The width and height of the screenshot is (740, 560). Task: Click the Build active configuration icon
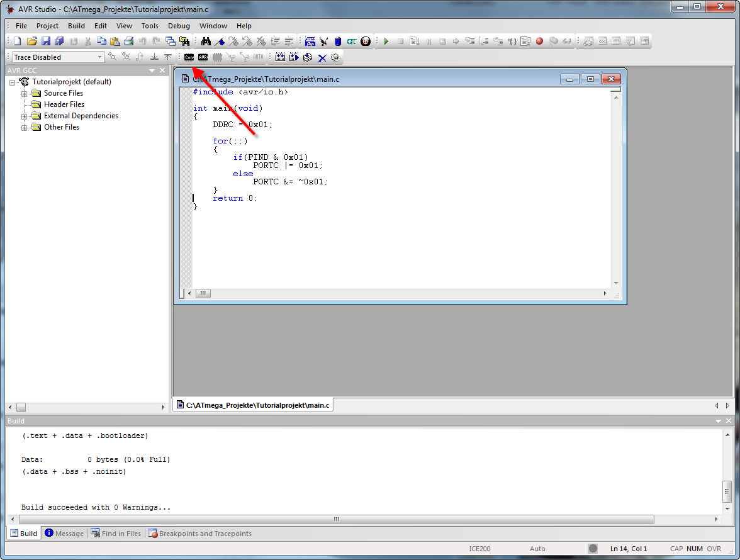(281, 57)
